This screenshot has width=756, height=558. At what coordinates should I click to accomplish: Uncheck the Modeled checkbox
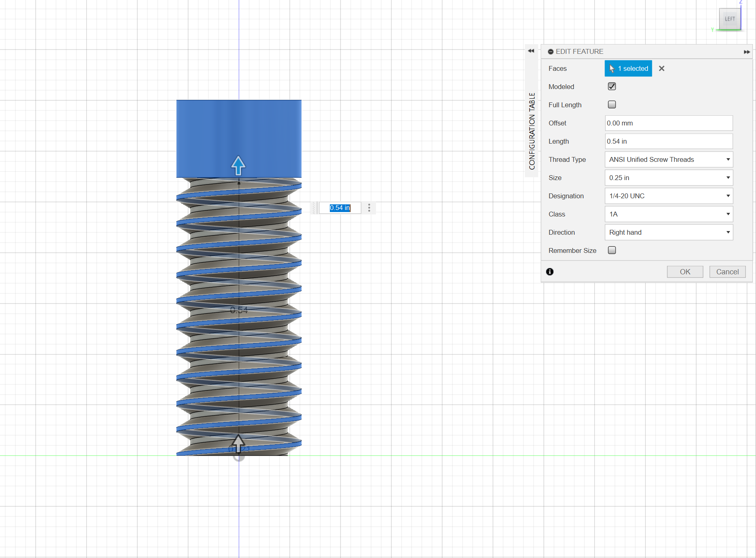612,87
